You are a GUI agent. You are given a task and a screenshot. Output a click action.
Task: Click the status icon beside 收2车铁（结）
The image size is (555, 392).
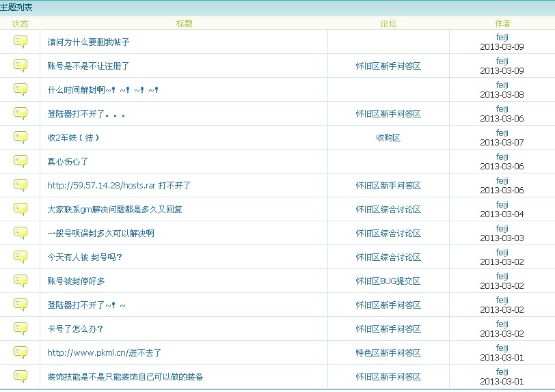[x=21, y=138]
